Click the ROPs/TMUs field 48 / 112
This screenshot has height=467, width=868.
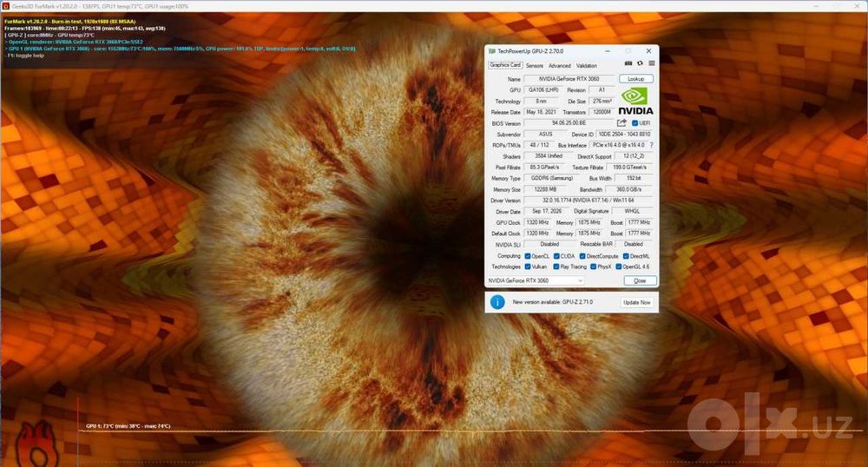539,145
